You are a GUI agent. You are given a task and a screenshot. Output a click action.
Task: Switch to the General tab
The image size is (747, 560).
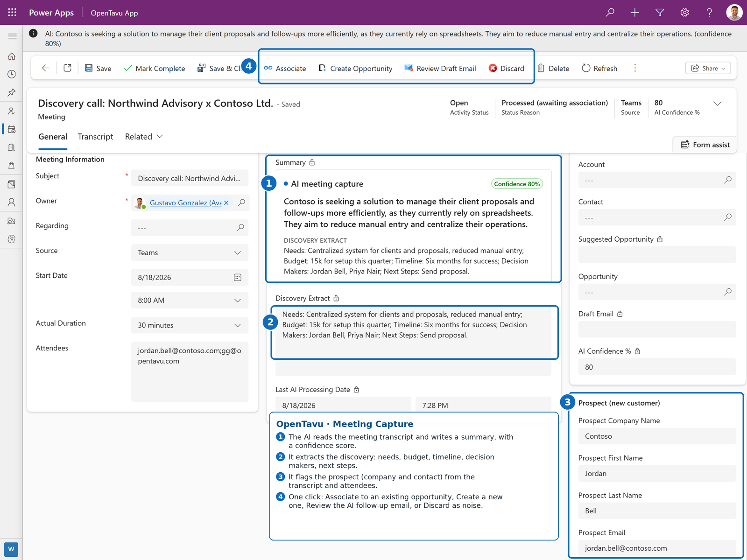(x=53, y=137)
